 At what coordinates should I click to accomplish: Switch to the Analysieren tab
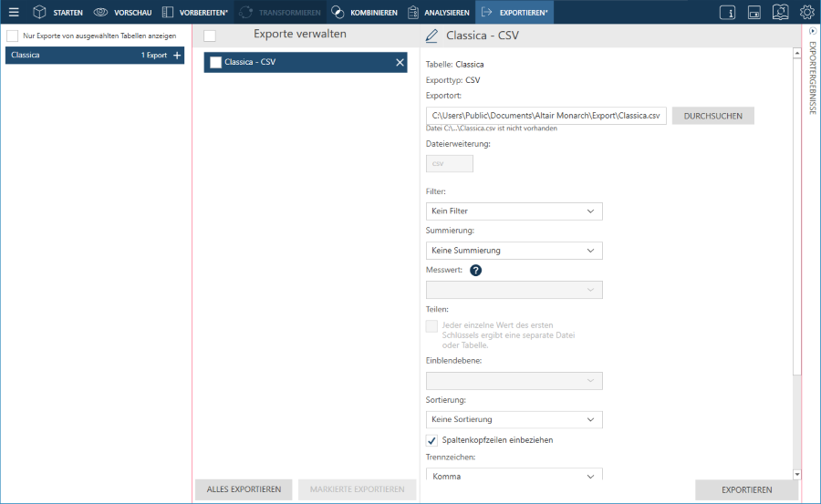point(439,12)
